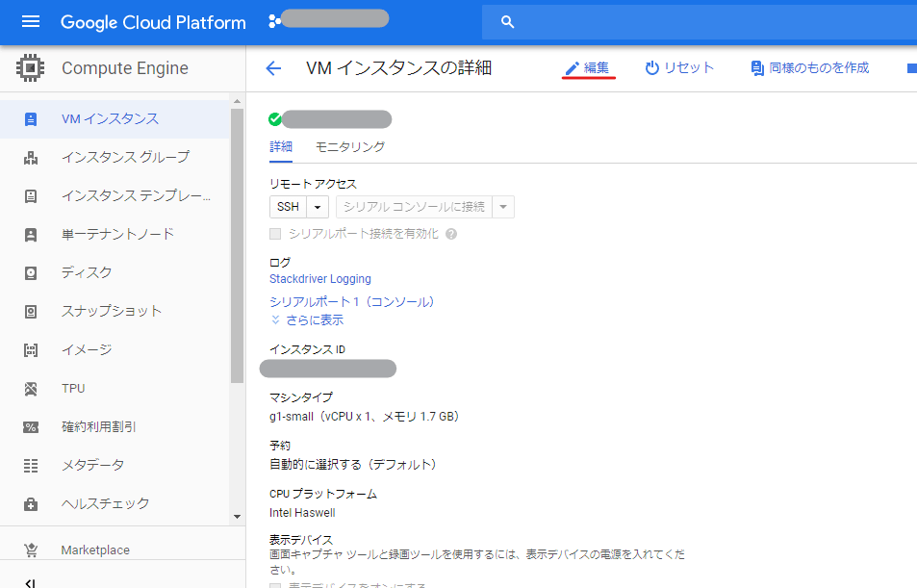Click the TPU sidebar icon
The height and width of the screenshot is (588, 917).
31,389
